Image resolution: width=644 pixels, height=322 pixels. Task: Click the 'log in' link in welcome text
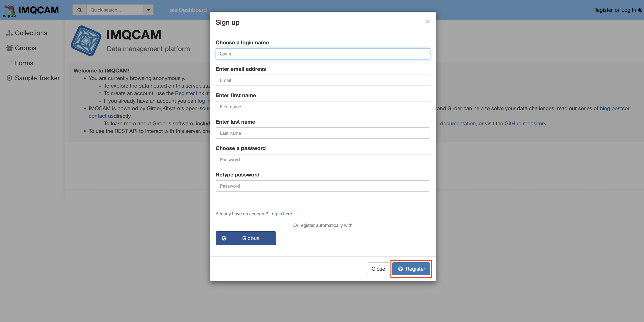click(204, 101)
